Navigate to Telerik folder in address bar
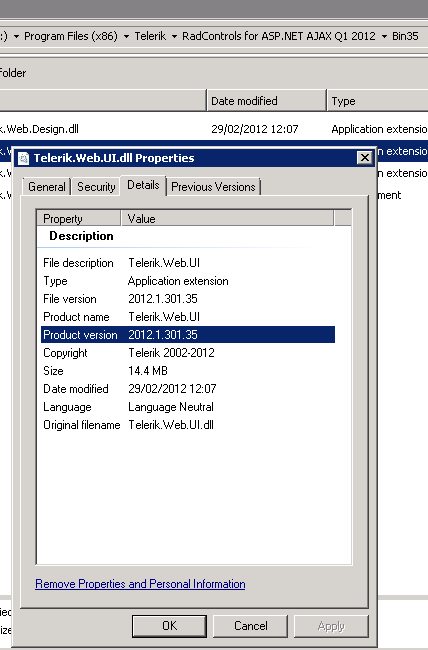This screenshot has height=650, width=428. click(150, 36)
